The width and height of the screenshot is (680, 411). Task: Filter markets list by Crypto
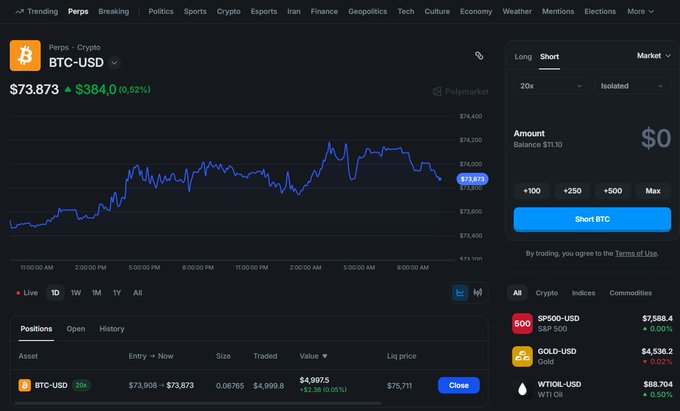(546, 293)
